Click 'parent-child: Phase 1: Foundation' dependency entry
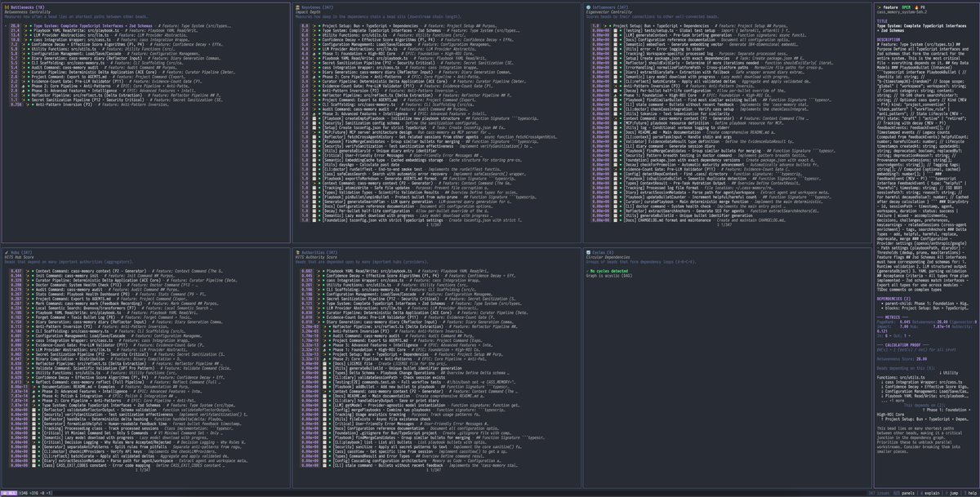Image resolution: width=980 pixels, height=497 pixels. tap(926, 304)
